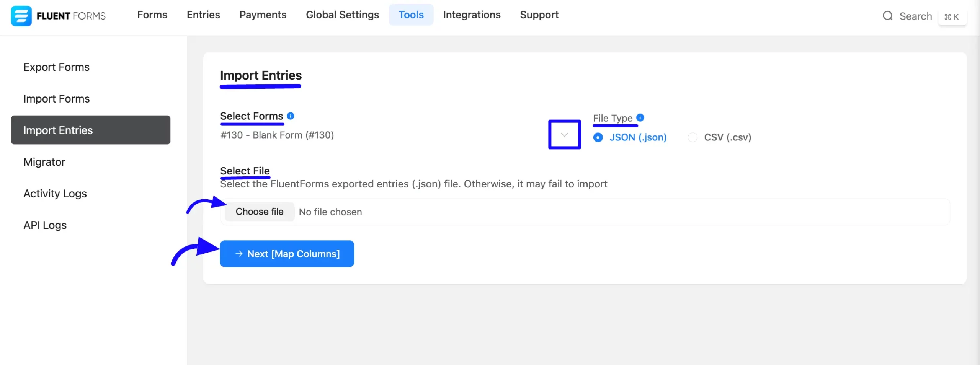
Task: Open API Logs in the sidebar
Action: (45, 225)
